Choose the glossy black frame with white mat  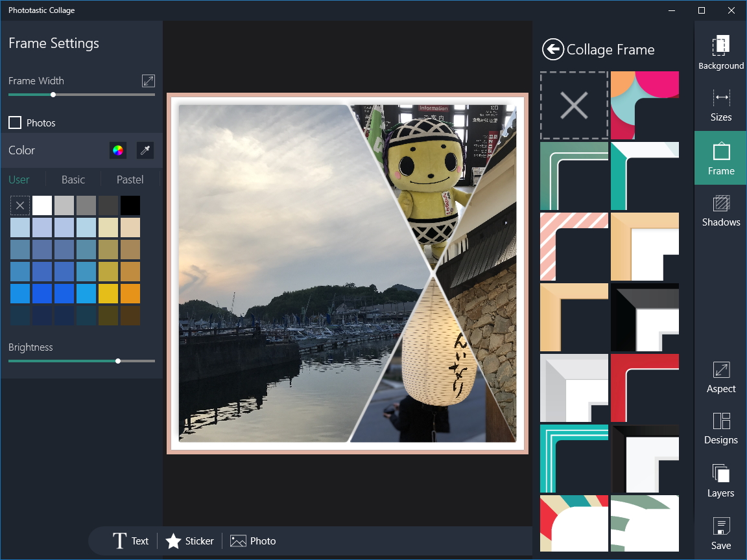[645, 317]
